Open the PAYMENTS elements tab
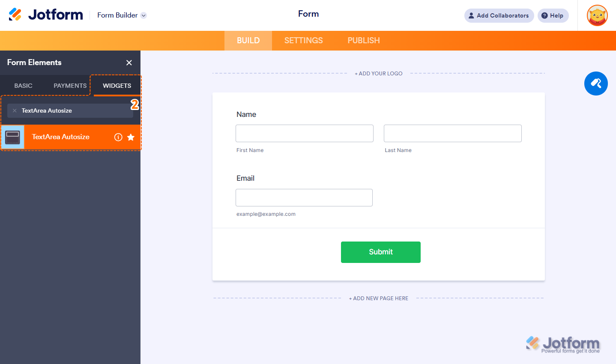Viewport: 616px width, 364px height. (x=69, y=85)
